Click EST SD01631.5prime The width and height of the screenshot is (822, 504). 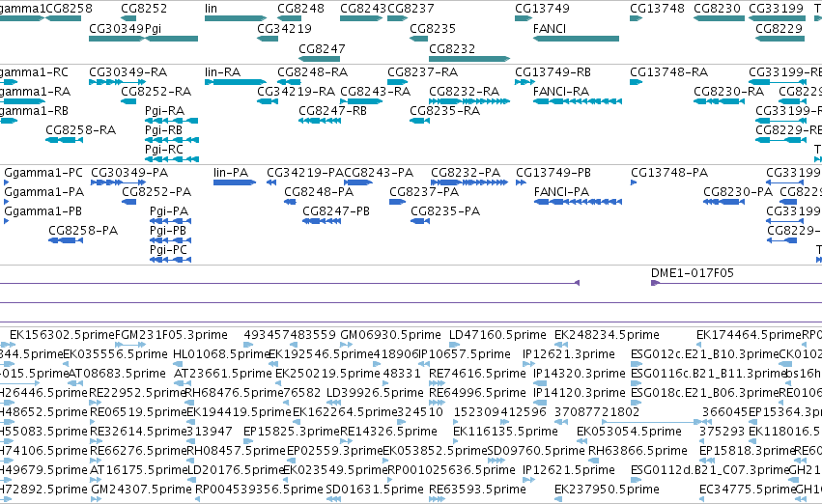click(x=333, y=499)
